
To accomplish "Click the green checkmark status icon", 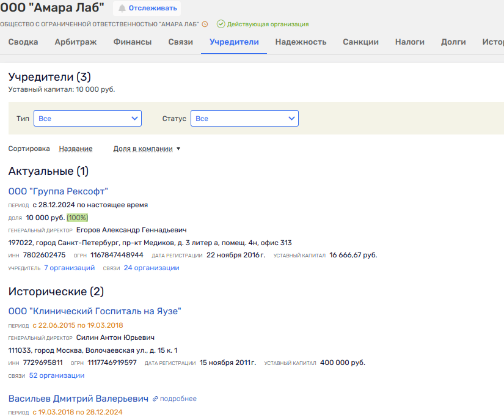I will click(221, 24).
